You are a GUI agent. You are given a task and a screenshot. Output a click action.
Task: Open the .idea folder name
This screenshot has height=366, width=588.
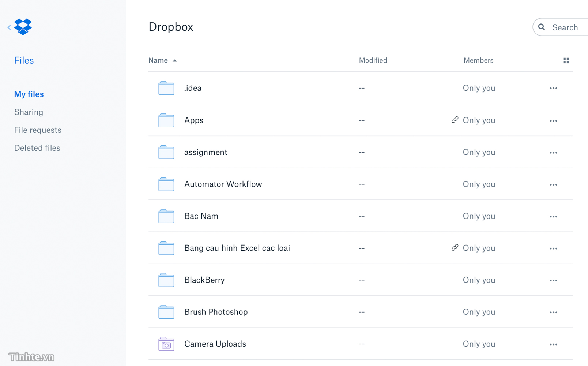193,88
